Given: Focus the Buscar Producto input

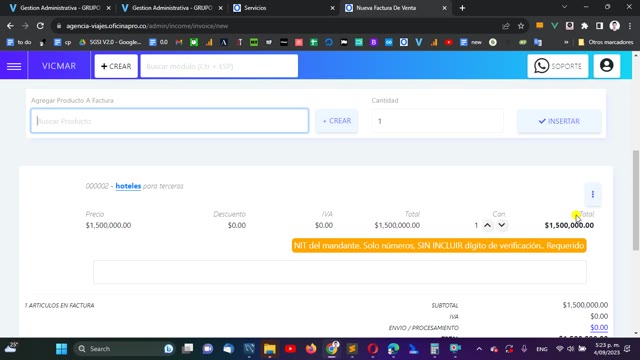Looking at the screenshot, I should click(169, 121).
